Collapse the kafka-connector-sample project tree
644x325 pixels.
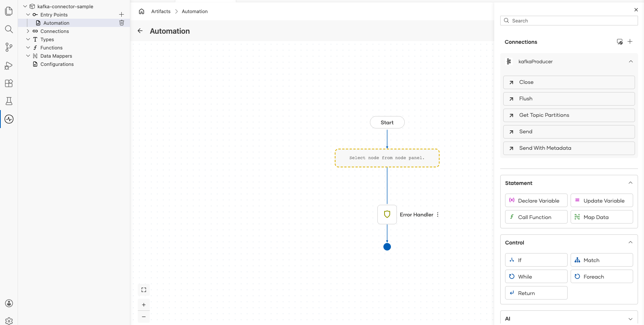pyautogui.click(x=25, y=6)
